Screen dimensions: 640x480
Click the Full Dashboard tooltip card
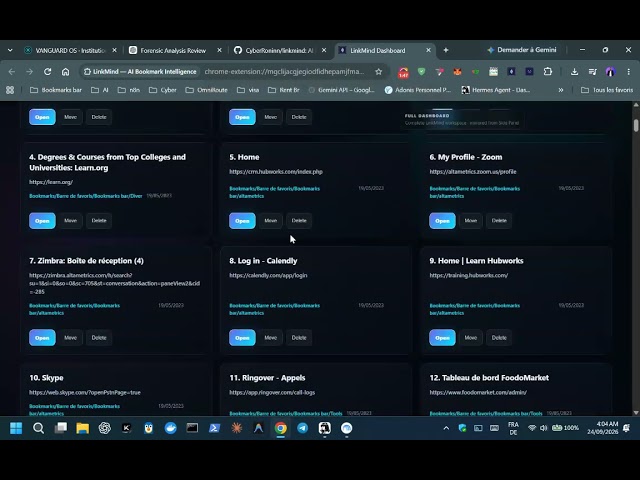tap(462, 119)
